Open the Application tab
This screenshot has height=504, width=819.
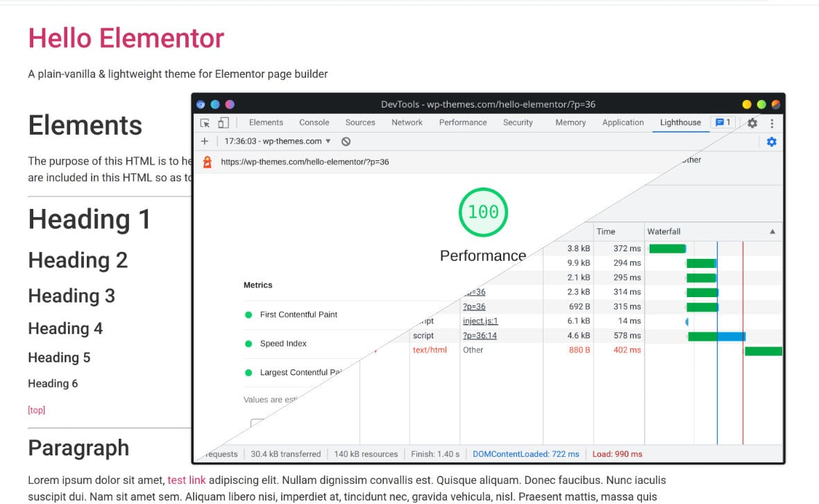click(623, 122)
